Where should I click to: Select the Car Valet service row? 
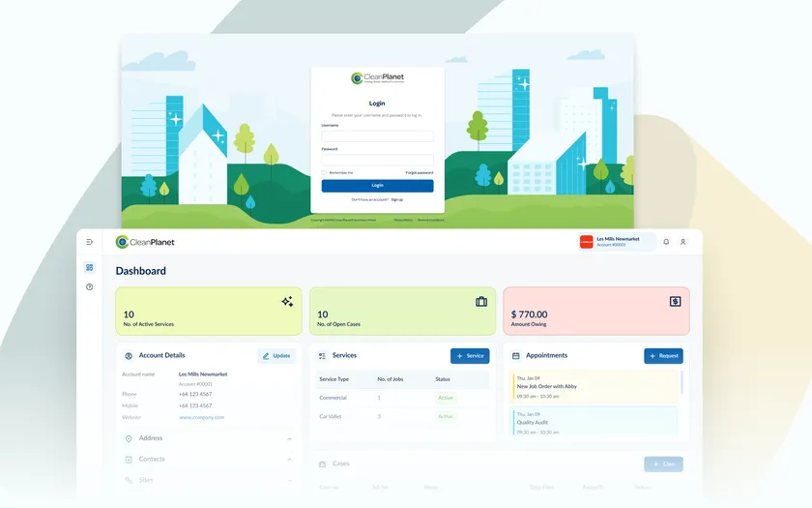(402, 417)
